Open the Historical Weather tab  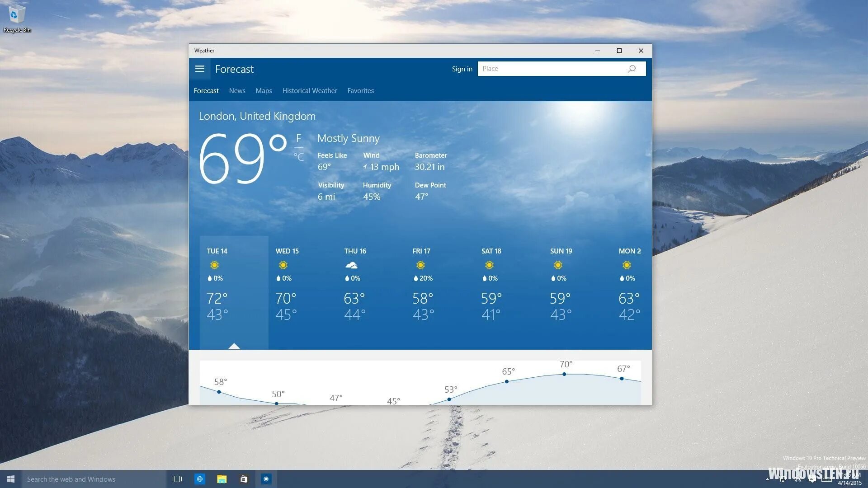click(310, 90)
